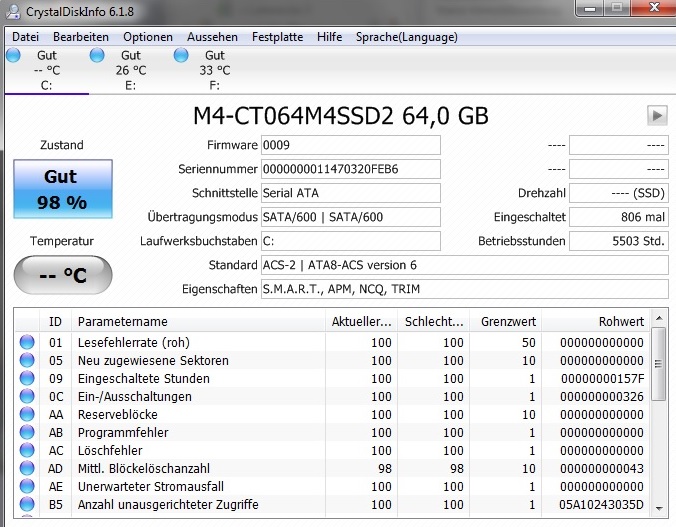
Task: Click the SMART list vertical scrollbar thumb
Action: click(x=658, y=364)
